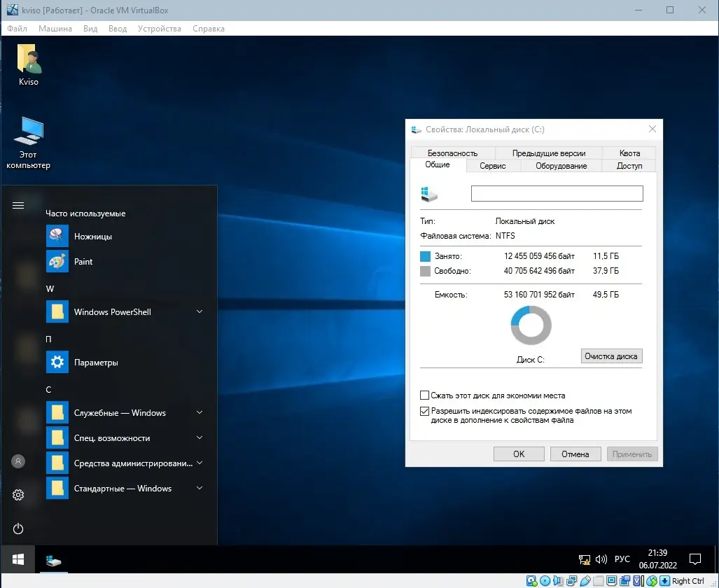Switch to the Сервис tab
Screen dimensions: 719x588
click(492, 166)
